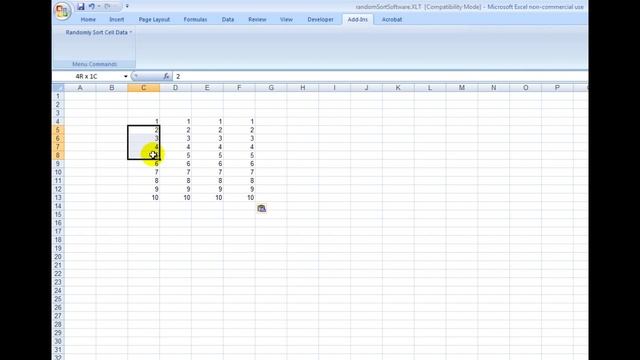Open the Developer tab
This screenshot has width=640, height=360.
tap(320, 20)
